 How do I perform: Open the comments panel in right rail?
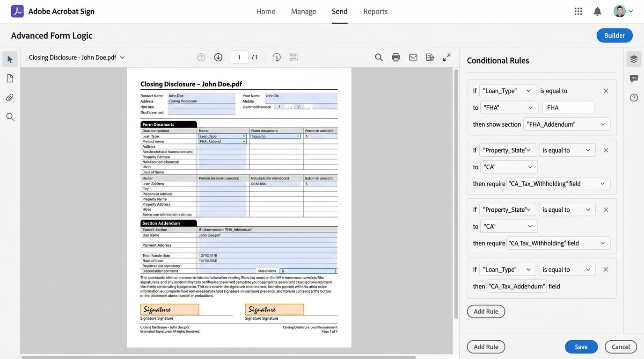[634, 78]
